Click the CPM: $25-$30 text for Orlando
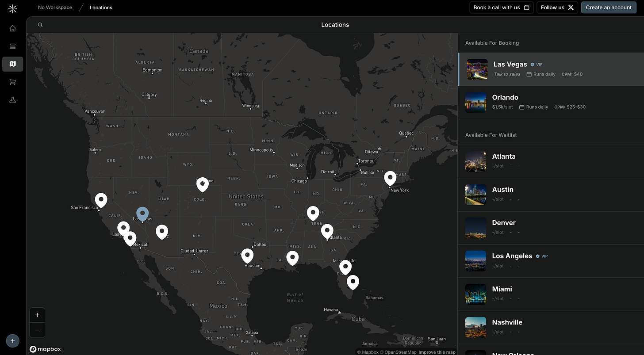 click(570, 107)
